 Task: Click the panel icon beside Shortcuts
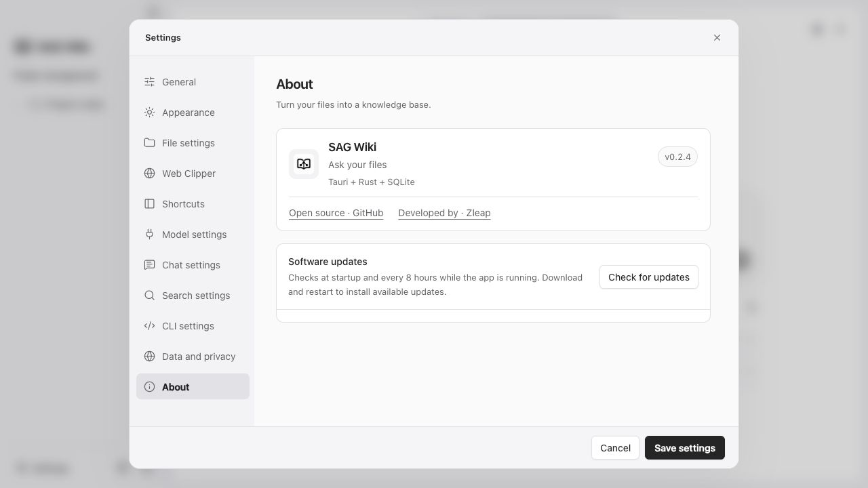[149, 204]
